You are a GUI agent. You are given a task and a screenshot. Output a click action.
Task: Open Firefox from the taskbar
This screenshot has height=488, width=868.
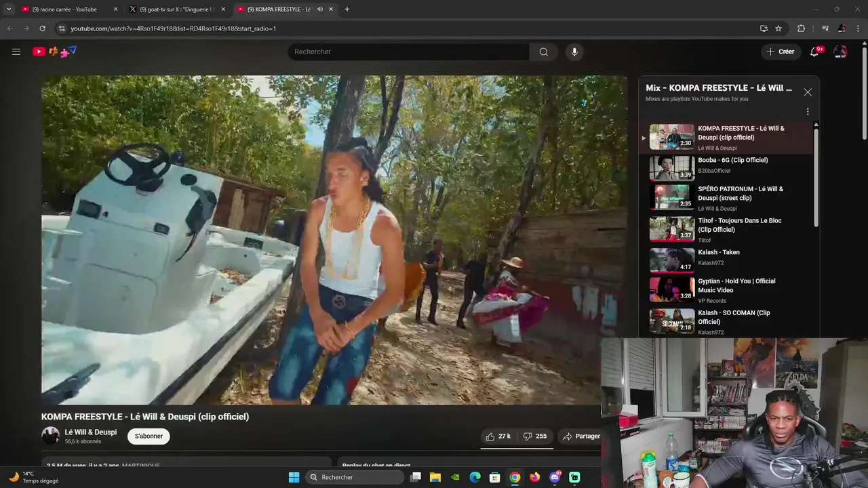click(x=535, y=477)
